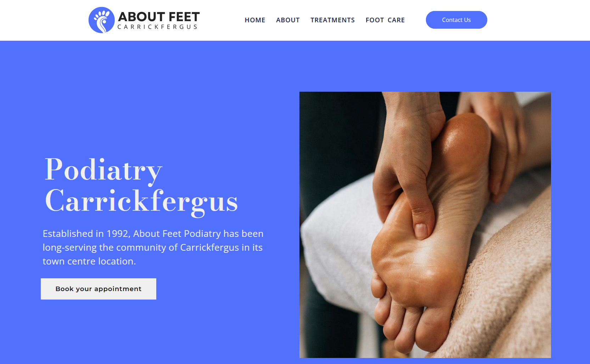Open the HOME menu item
This screenshot has height=364, width=590.
pos(255,20)
